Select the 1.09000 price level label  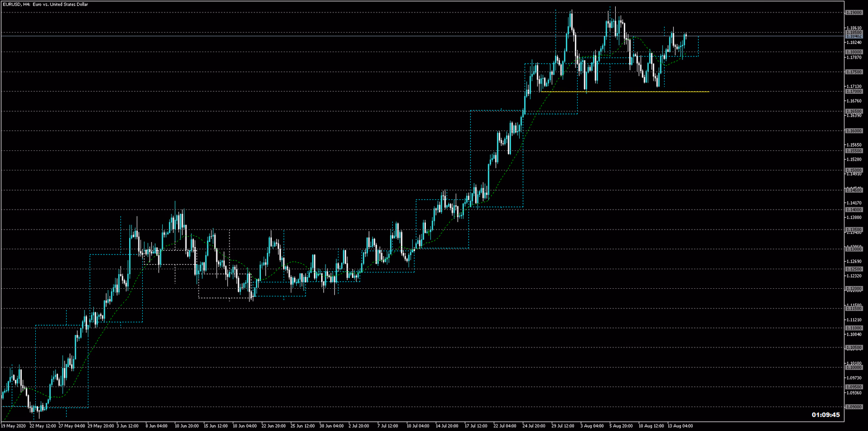[854, 407]
